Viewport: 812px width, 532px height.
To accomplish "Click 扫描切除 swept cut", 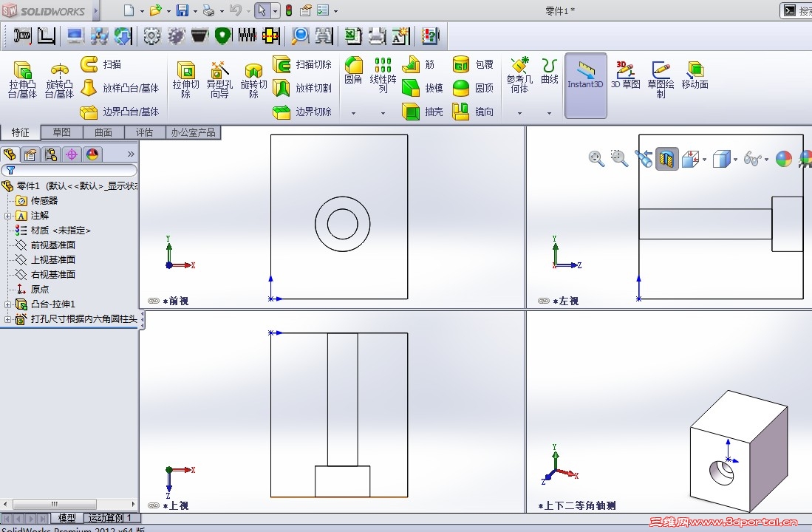I will (302, 64).
